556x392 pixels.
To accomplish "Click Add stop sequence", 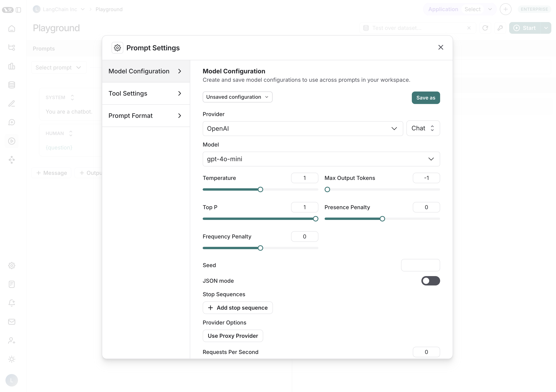I will pos(238,308).
